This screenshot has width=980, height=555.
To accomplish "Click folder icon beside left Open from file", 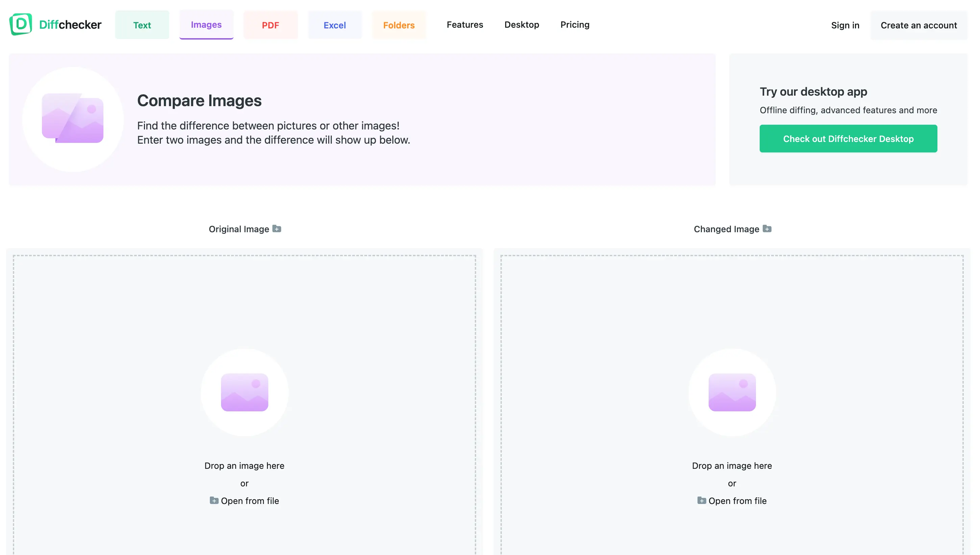I will [x=214, y=501].
